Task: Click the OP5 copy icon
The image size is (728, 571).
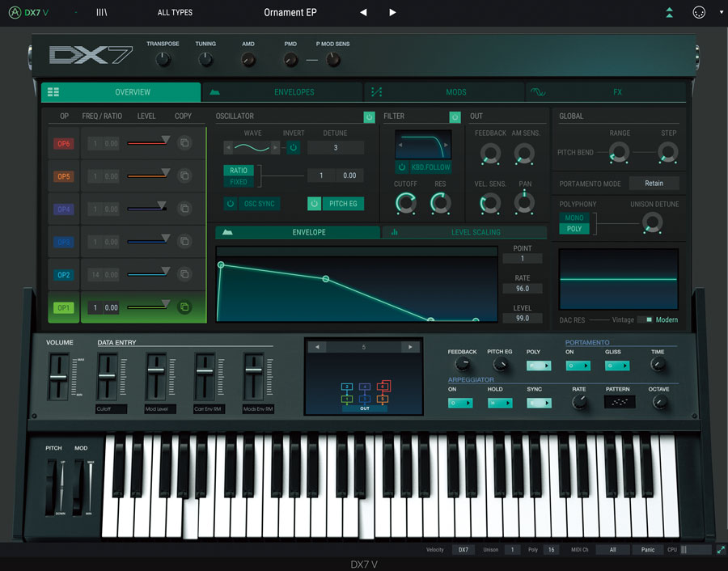Action: click(184, 176)
